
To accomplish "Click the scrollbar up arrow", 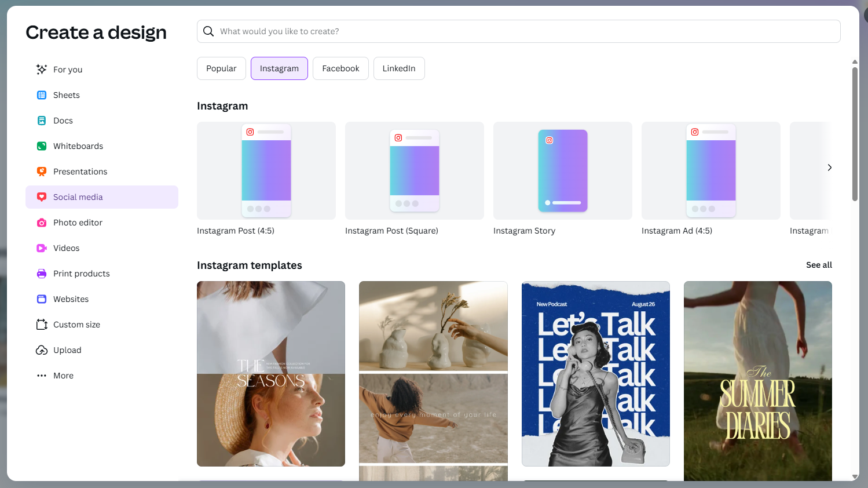I will 855,61.
